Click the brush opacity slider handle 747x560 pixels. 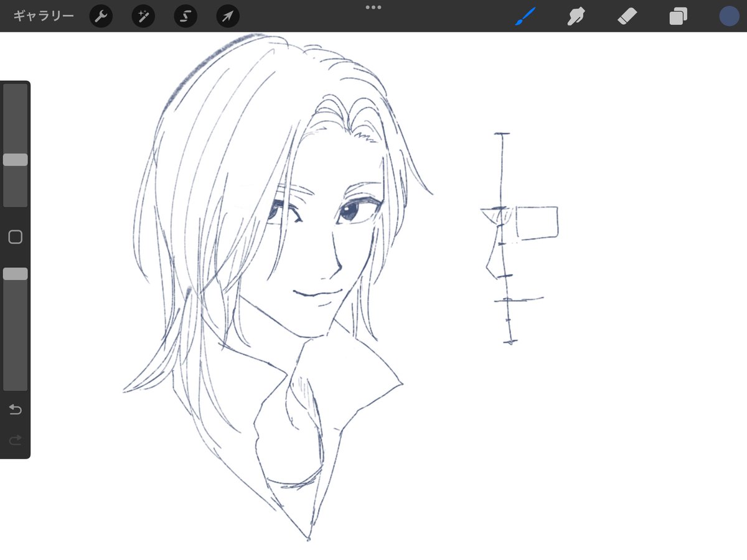[15, 274]
